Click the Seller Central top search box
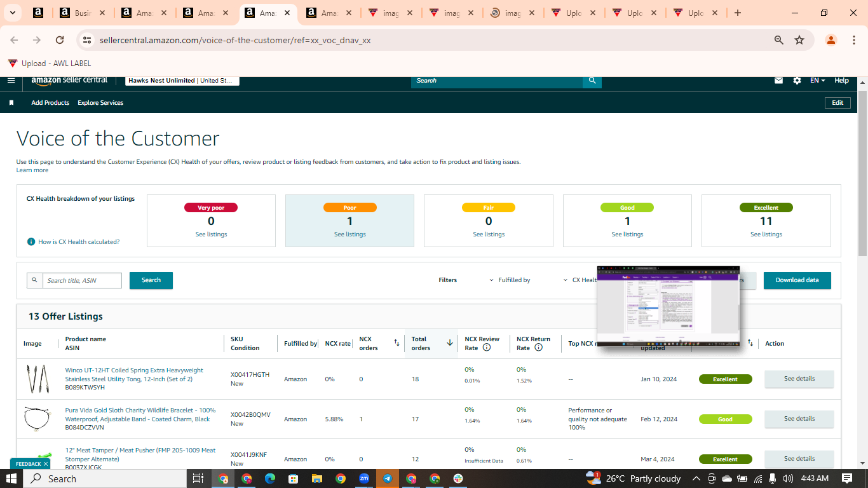868x488 pixels. point(497,81)
